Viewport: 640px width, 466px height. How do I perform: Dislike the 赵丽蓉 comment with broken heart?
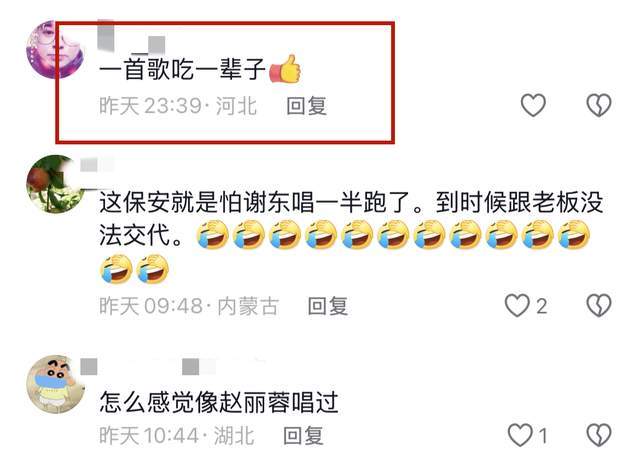click(598, 435)
